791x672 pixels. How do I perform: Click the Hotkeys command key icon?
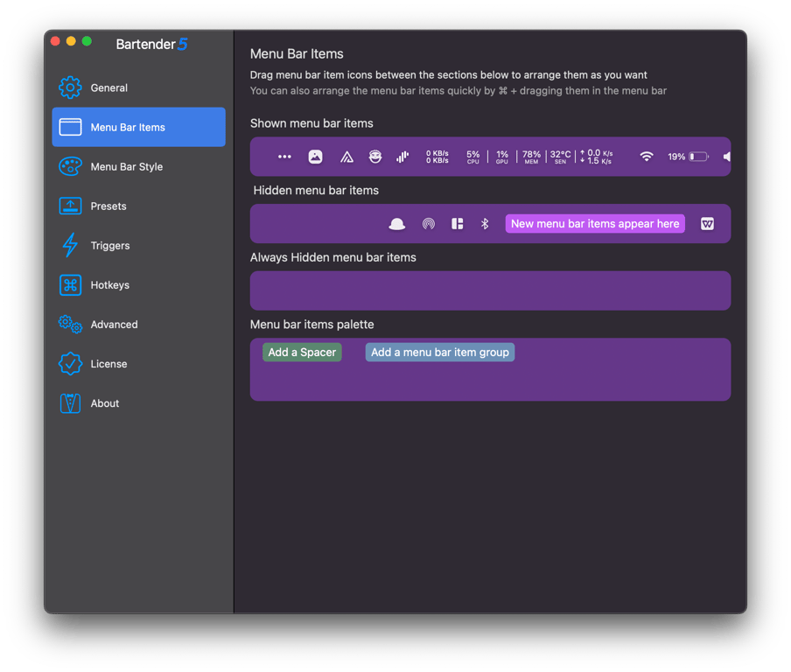pos(70,285)
